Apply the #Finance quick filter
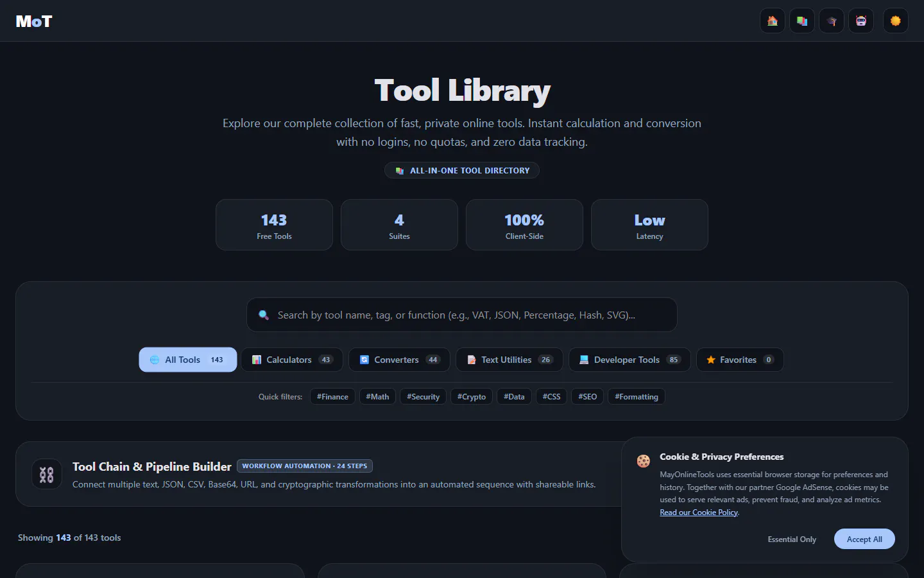 pos(332,397)
